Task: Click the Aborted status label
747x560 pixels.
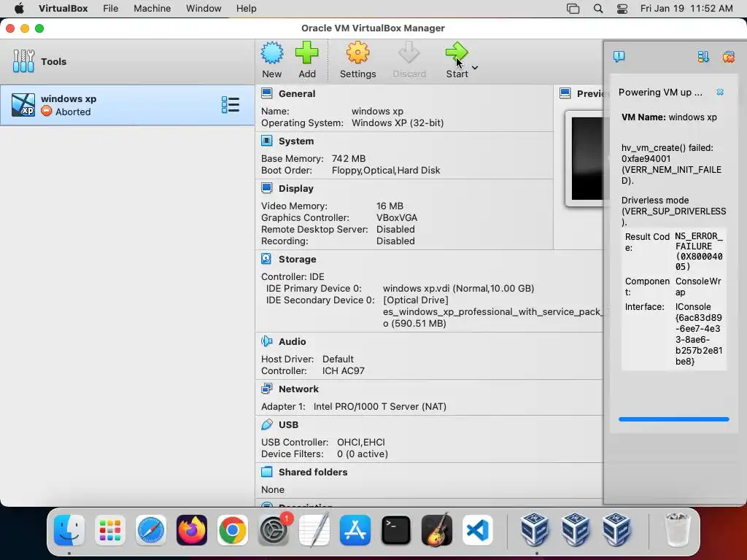Action: click(73, 112)
